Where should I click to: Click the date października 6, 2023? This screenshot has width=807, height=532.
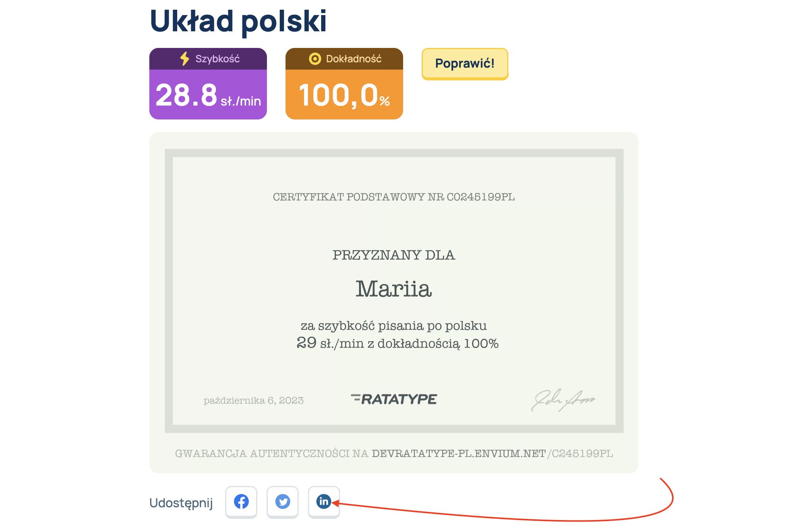tap(253, 401)
